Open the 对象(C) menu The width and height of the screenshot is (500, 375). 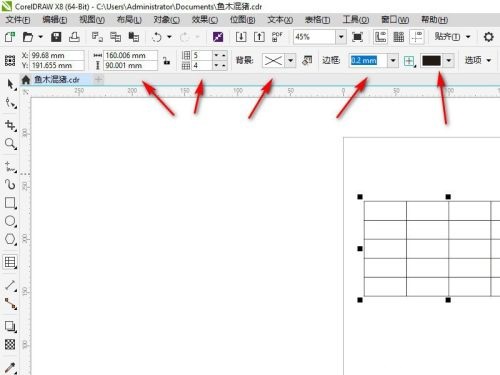pyautogui.click(x=166, y=20)
